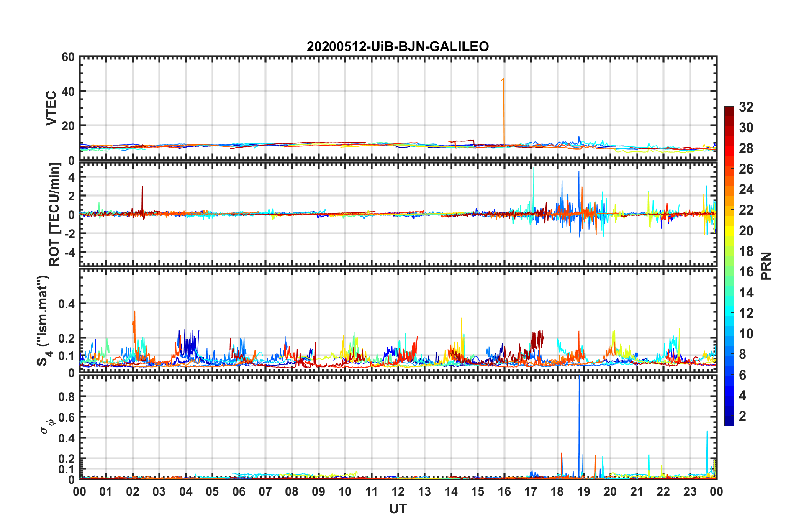Click the orange VTEC spike near 16 UT

point(503,111)
